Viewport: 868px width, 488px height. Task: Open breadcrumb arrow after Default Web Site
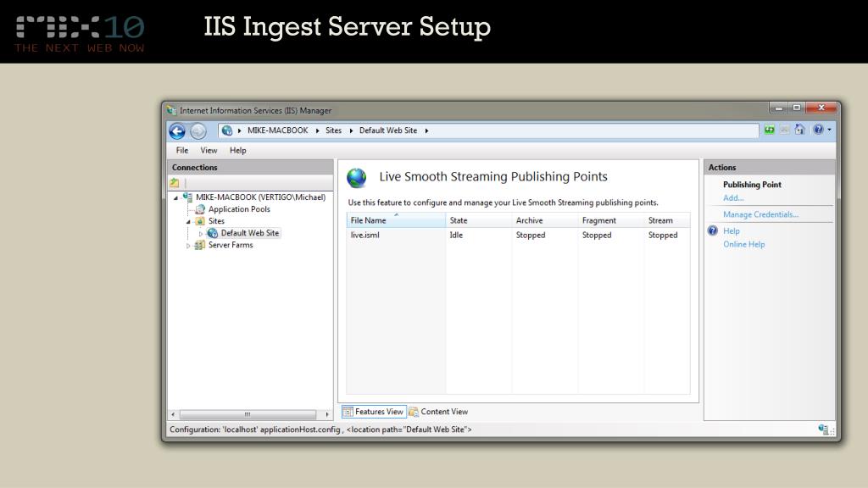pos(426,130)
